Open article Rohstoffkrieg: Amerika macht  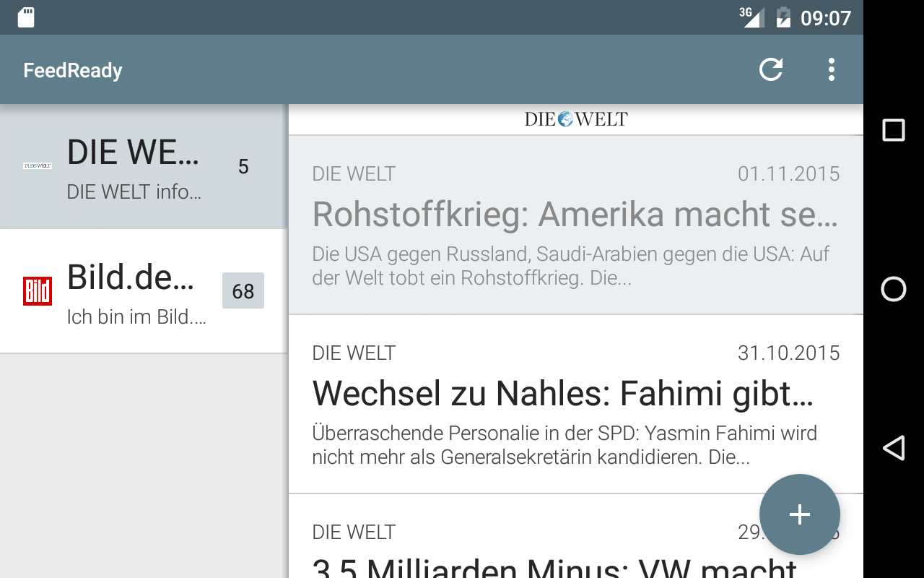click(x=576, y=225)
